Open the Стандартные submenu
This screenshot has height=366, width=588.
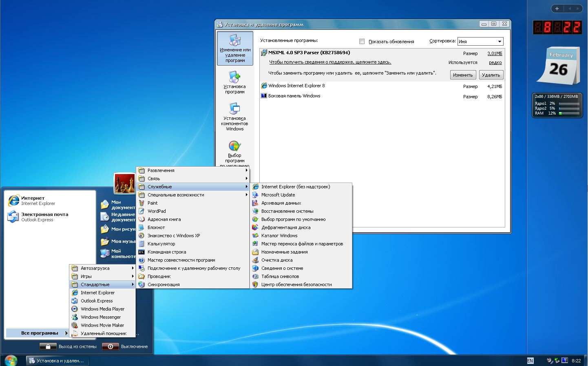pyautogui.click(x=102, y=284)
